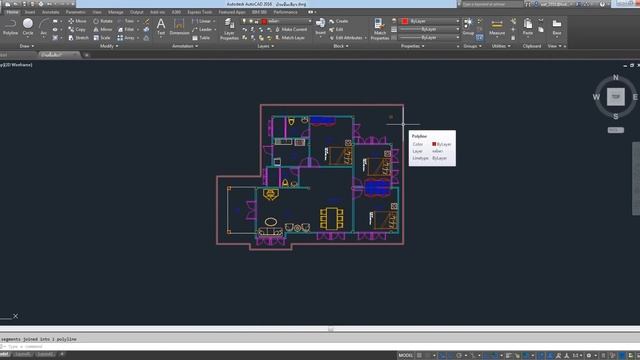The image size is (640, 360).
Task: Expand the Utilities panel
Action: click(x=501, y=46)
